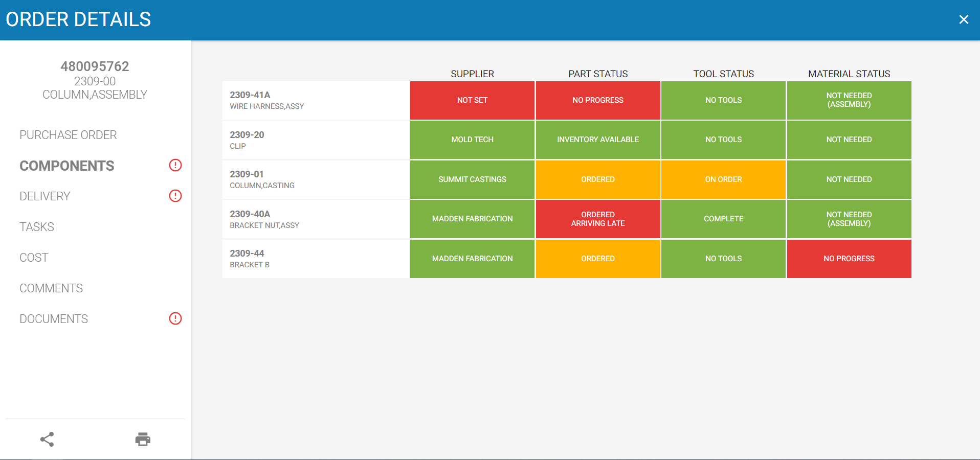This screenshot has height=460, width=980.
Task: Open the DOCUMENTS section
Action: (x=54, y=319)
